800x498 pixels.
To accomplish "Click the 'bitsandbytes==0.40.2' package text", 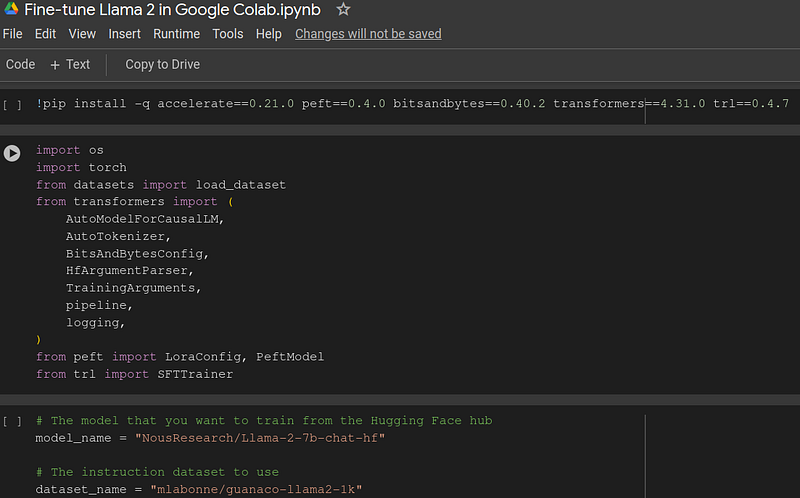I will [x=469, y=104].
